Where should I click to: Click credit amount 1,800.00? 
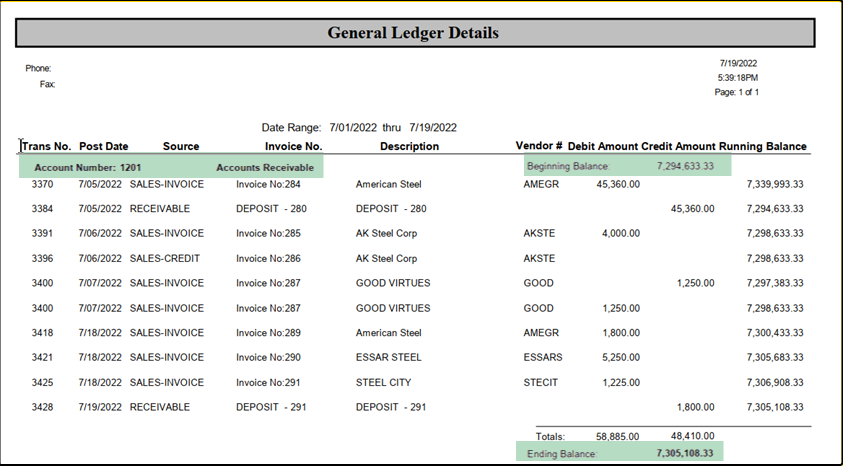pyautogui.click(x=696, y=407)
